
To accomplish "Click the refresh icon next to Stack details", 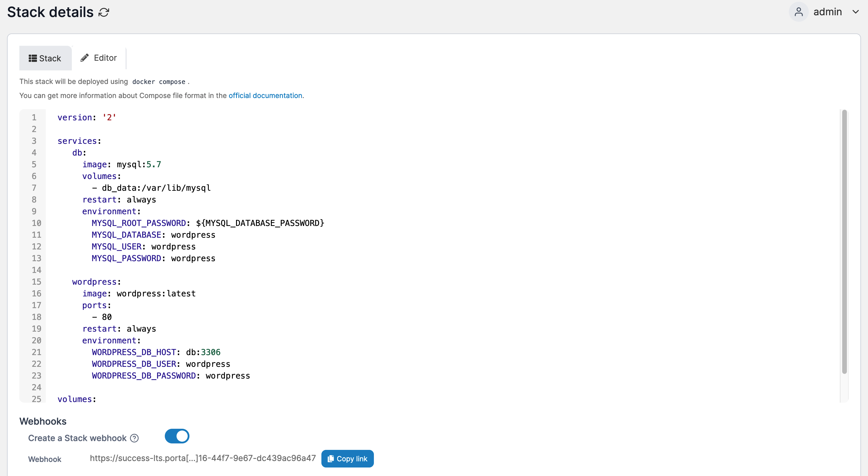I will click(x=104, y=13).
